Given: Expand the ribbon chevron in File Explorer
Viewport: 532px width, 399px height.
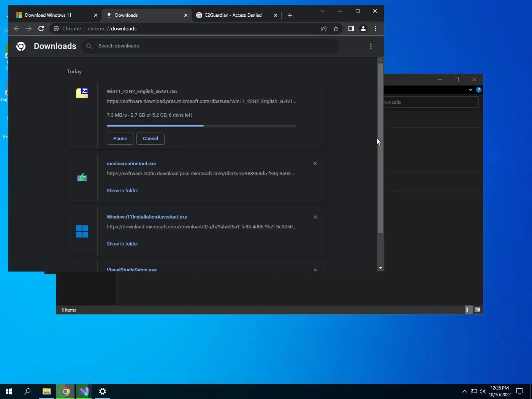Looking at the screenshot, I should (x=470, y=90).
